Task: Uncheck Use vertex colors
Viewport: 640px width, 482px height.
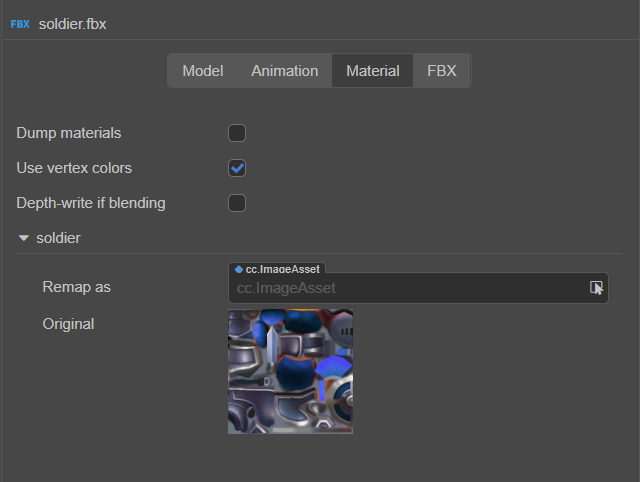Action: 237,168
